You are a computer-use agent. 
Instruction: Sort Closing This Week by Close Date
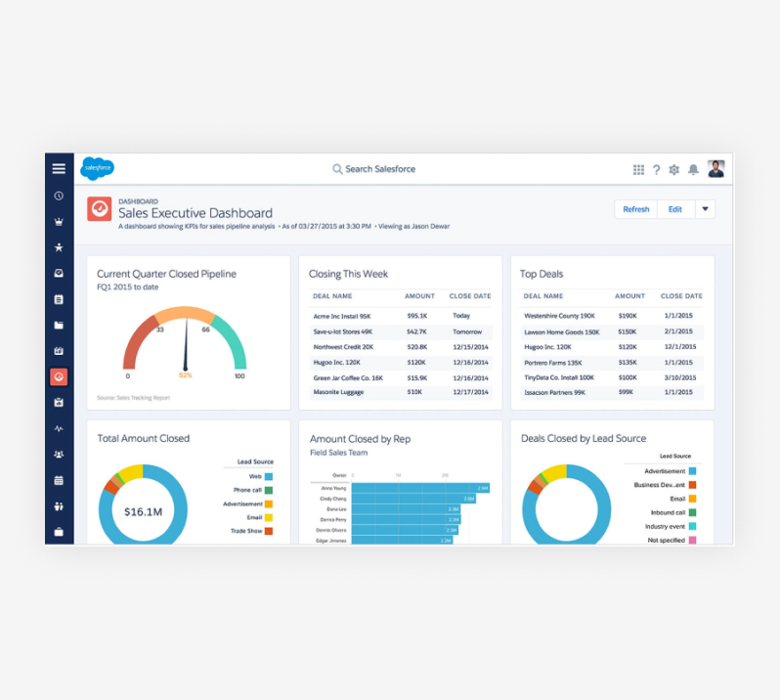pos(470,296)
